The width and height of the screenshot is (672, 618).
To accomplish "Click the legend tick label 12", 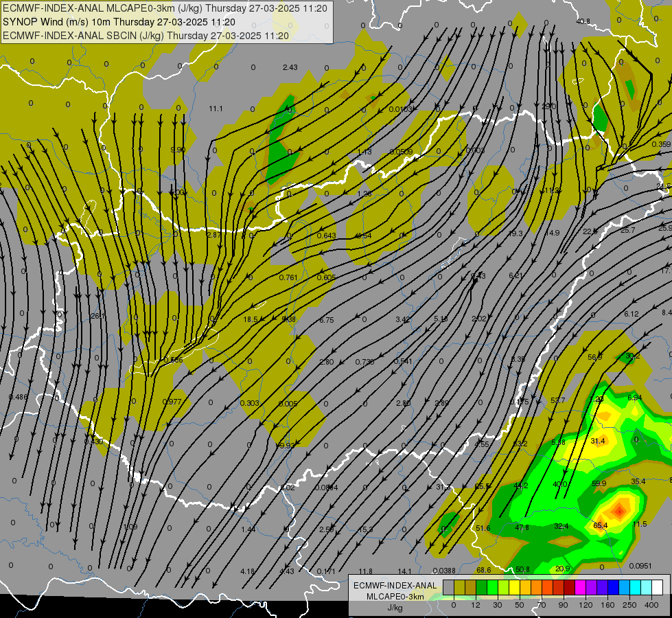I will [x=476, y=605].
